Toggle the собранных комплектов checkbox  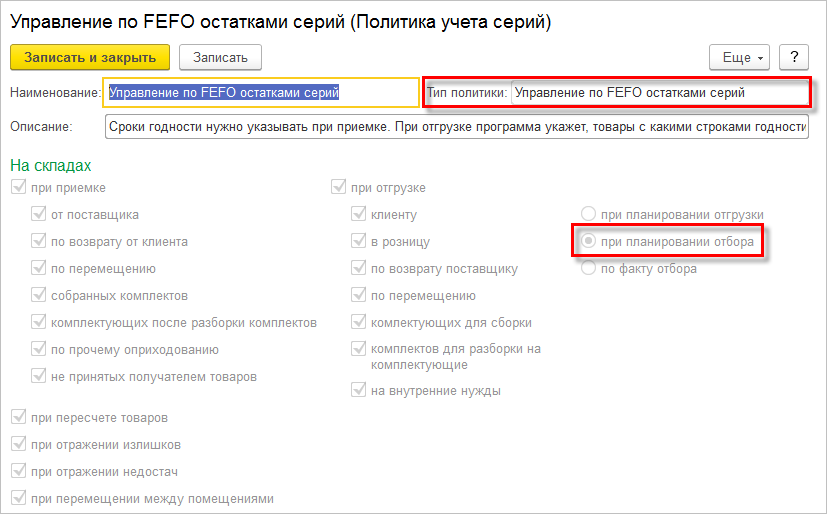point(38,295)
